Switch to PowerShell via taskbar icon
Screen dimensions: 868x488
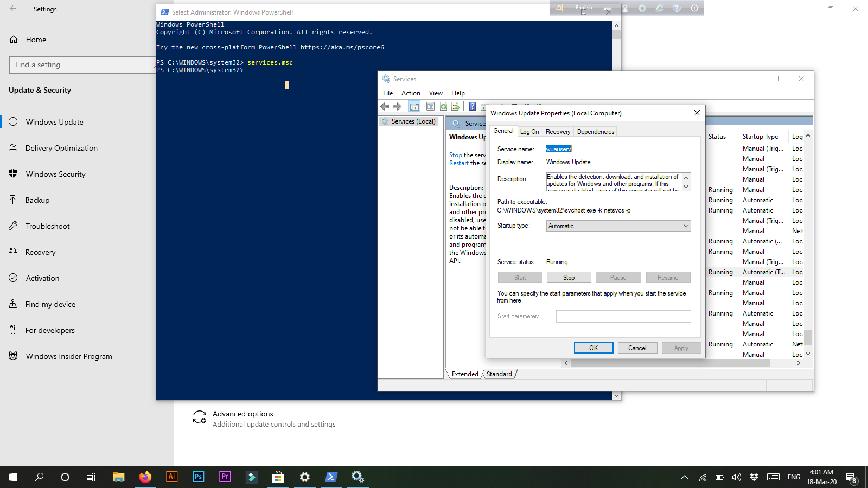pos(331,477)
